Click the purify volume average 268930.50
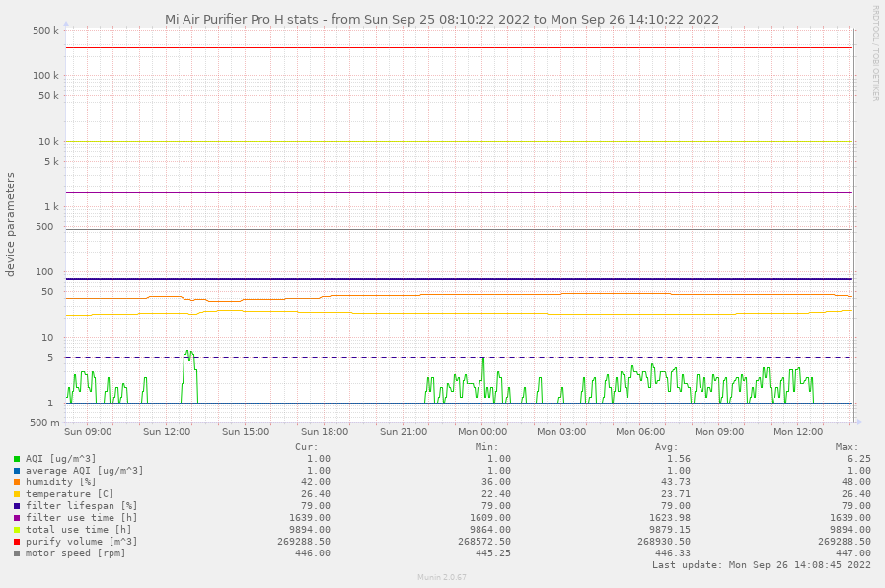Image resolution: width=885 pixels, height=588 pixels. 664,542
